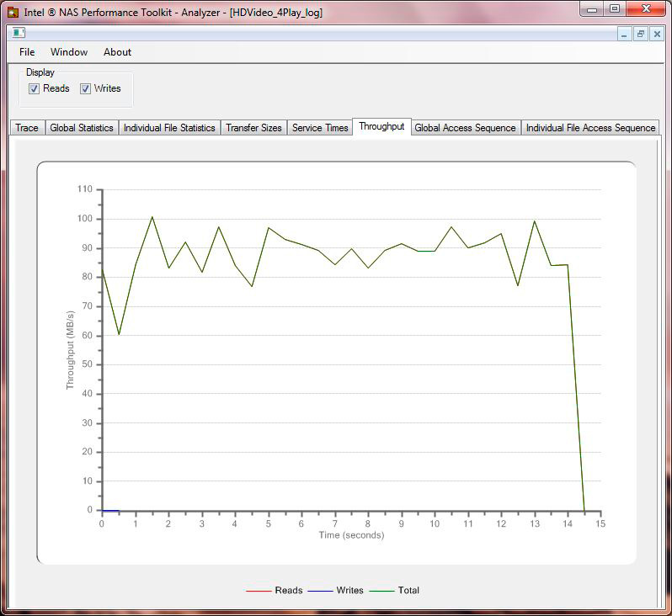Open the About menu
This screenshot has width=672, height=616.
point(117,52)
